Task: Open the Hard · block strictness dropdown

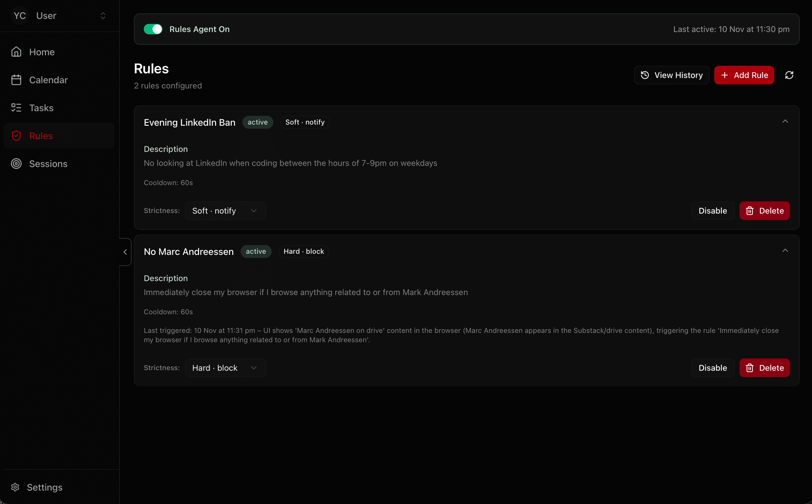Action: (225, 368)
